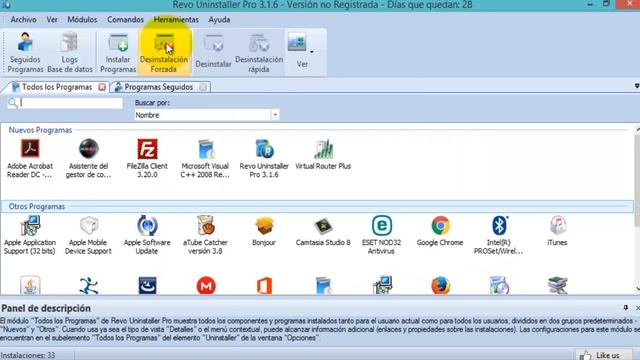
Task: Select the orange Microsoft Office icon
Action: [x=264, y=286]
